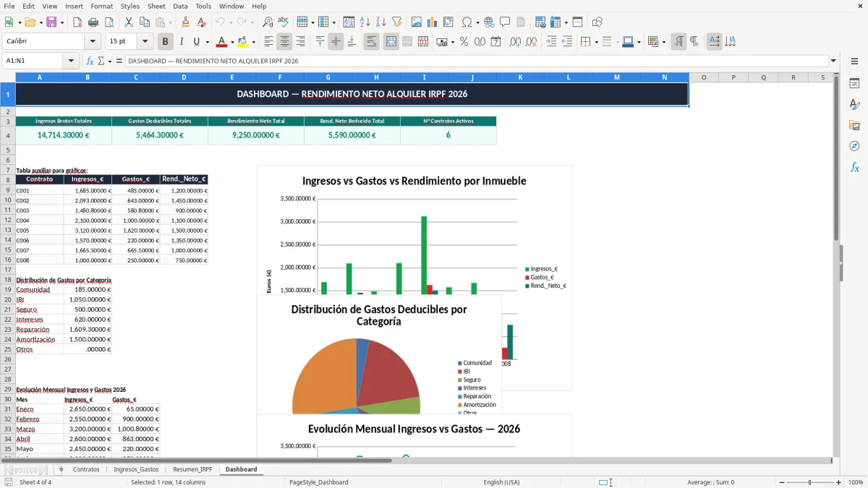The height and width of the screenshot is (488, 868).
Task: Increase indent
Action: click(551, 42)
